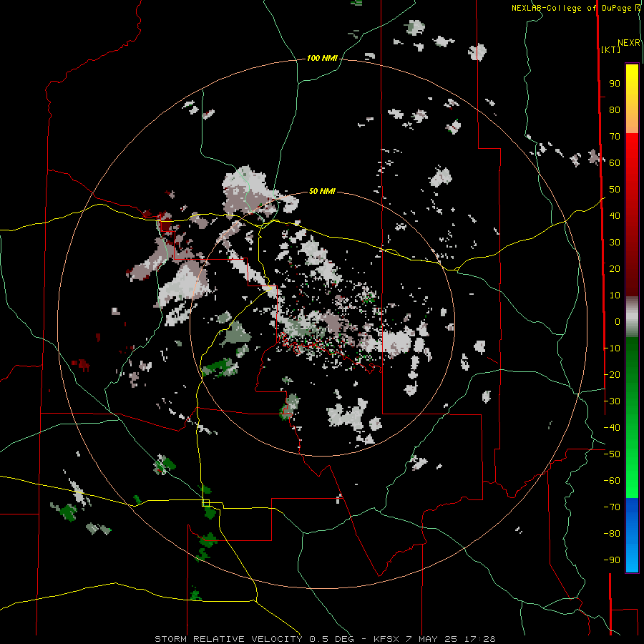The image size is (644, 644).
Task: Click the STORM RELATIVE VELOCITY product title
Action: point(228,639)
